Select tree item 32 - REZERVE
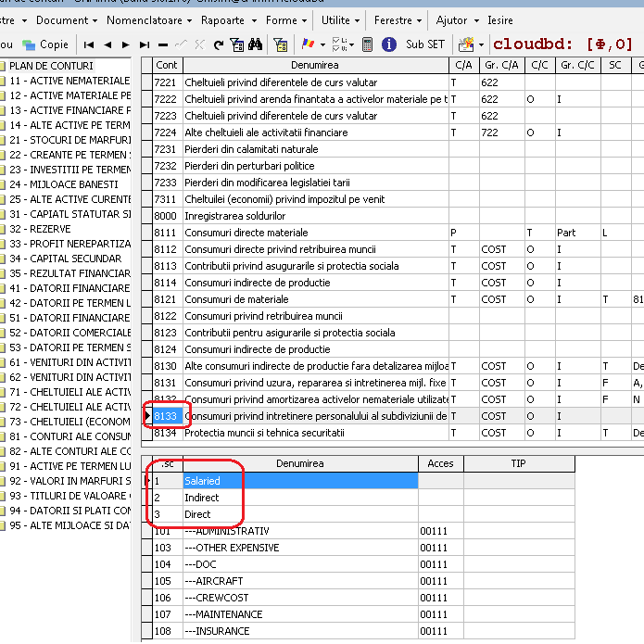Screen dimensions: 644x644 click(40, 229)
